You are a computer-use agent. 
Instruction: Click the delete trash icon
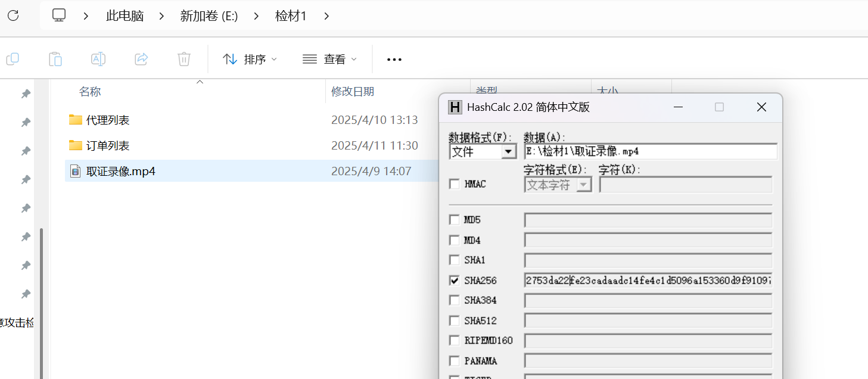pyautogui.click(x=184, y=59)
